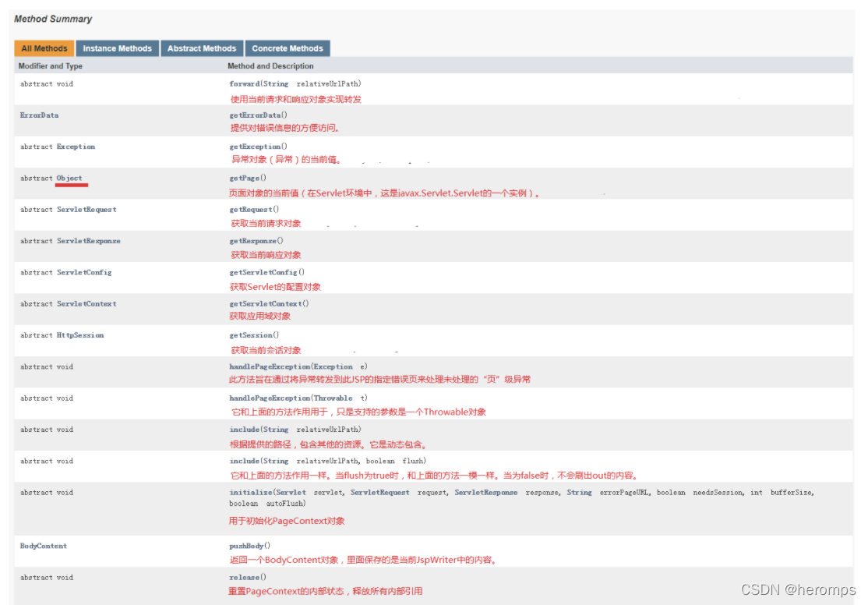Click Throwable parameter type link
The width and height of the screenshot is (868, 605).
[x=333, y=398]
